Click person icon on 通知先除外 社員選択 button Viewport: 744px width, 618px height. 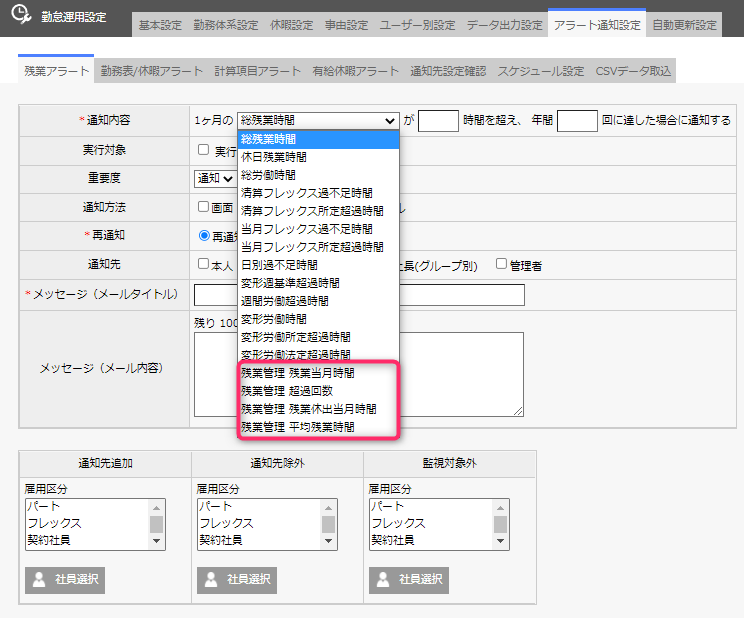point(211,580)
